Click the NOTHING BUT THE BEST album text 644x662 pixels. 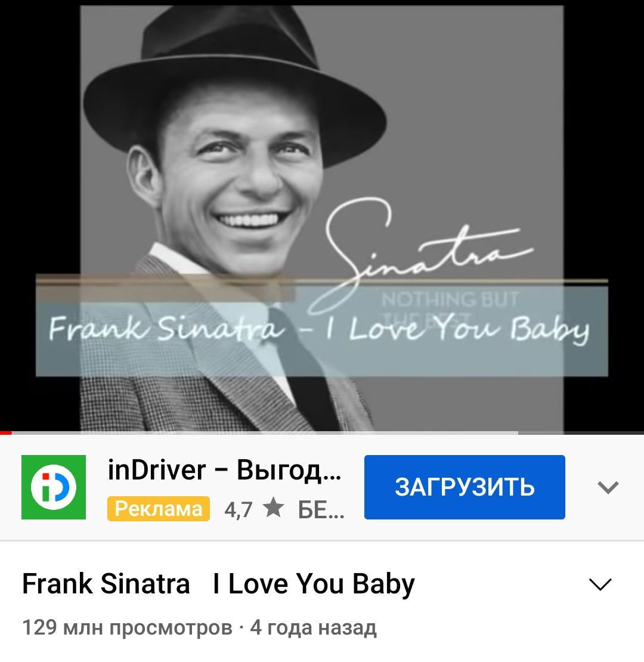click(450, 306)
